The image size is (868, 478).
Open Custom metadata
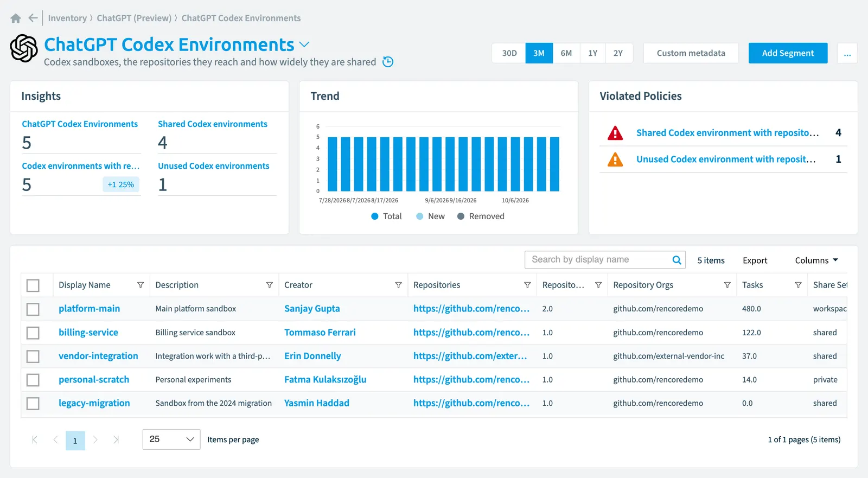691,53
